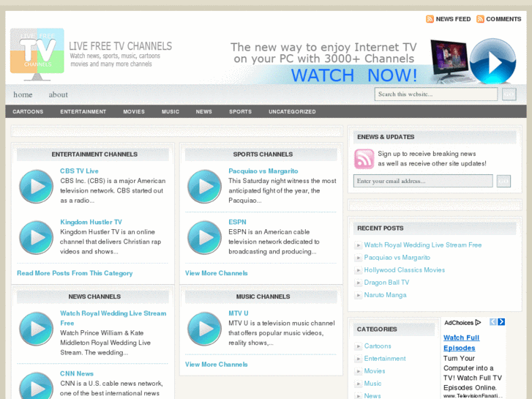
Task: Click the Watch Full Episodes ad link
Action: point(461,343)
